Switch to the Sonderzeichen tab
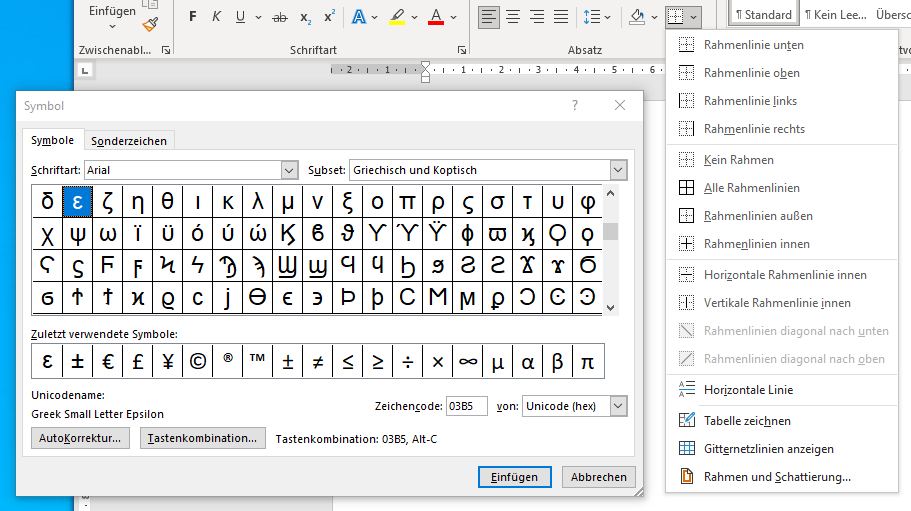The image size is (911, 511). pyautogui.click(x=129, y=141)
